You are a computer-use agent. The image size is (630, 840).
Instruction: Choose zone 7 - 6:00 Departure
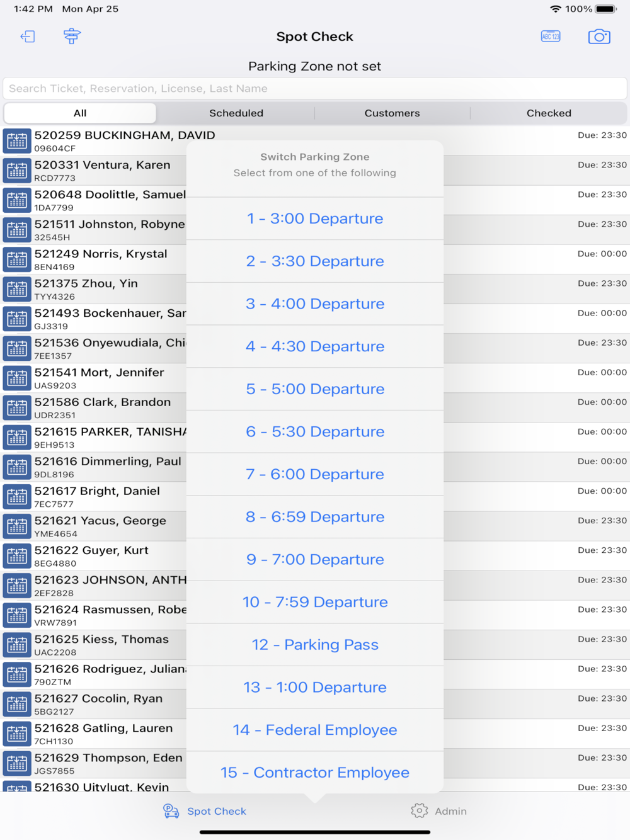[x=315, y=474]
